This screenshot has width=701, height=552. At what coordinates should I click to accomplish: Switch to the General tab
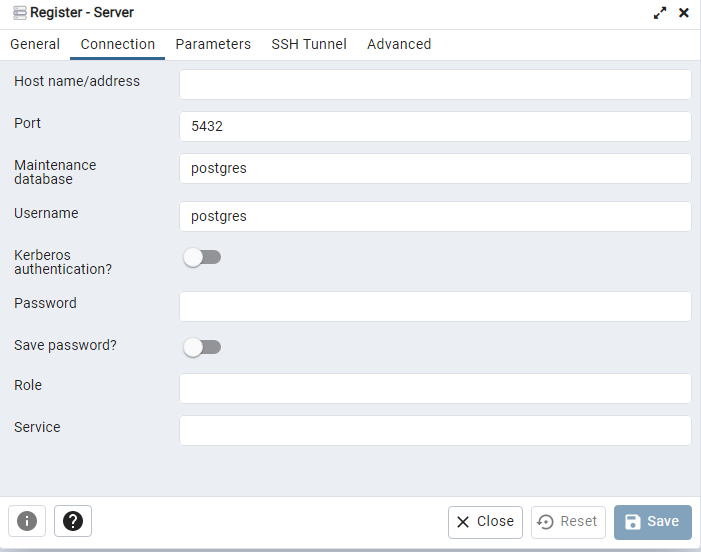(35, 44)
